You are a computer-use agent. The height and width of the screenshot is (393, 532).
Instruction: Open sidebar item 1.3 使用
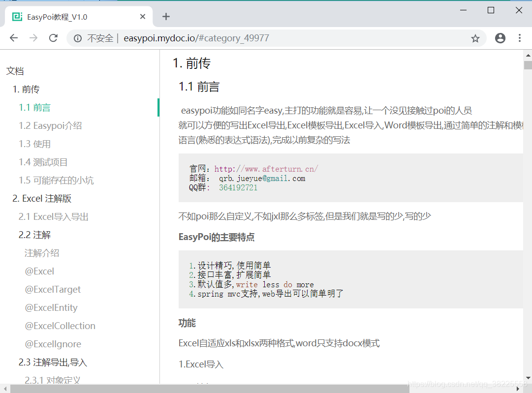(34, 144)
